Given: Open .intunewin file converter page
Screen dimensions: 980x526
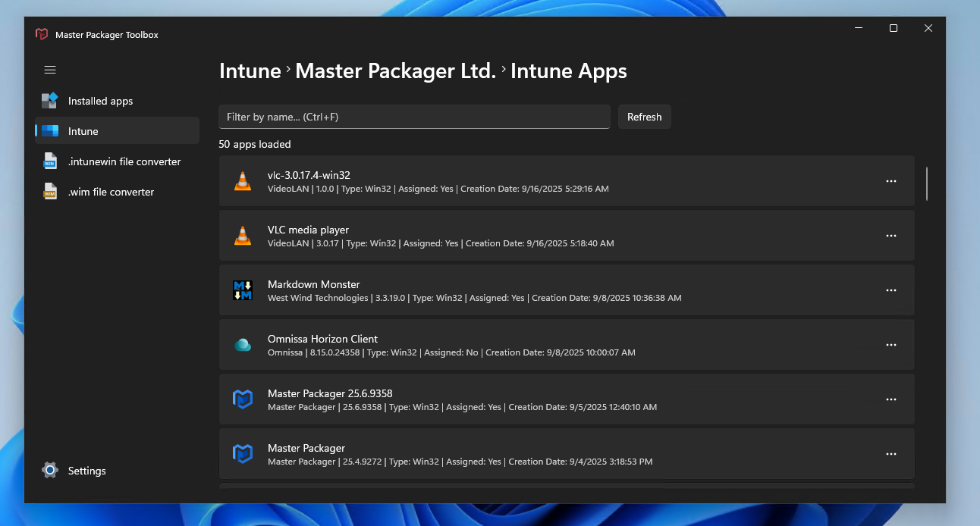Looking at the screenshot, I should (x=117, y=161).
